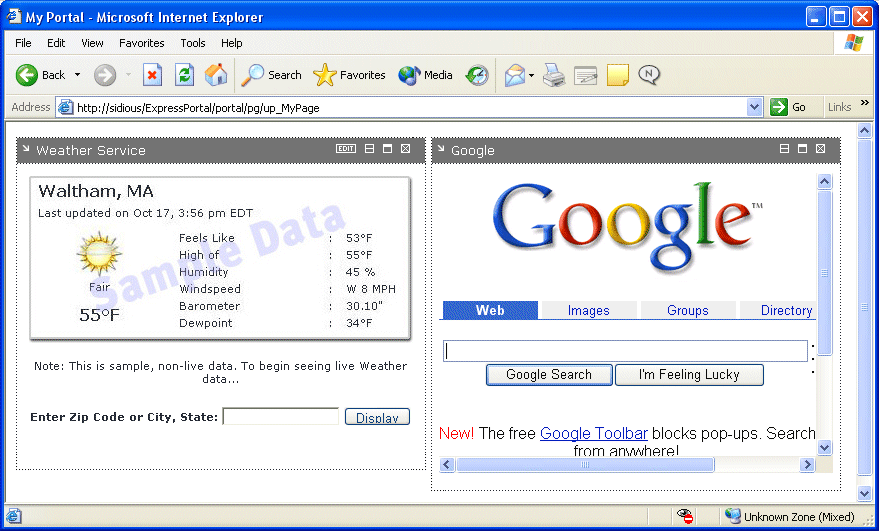The height and width of the screenshot is (531, 879).
Task: Open the Help menu
Action: [231, 43]
